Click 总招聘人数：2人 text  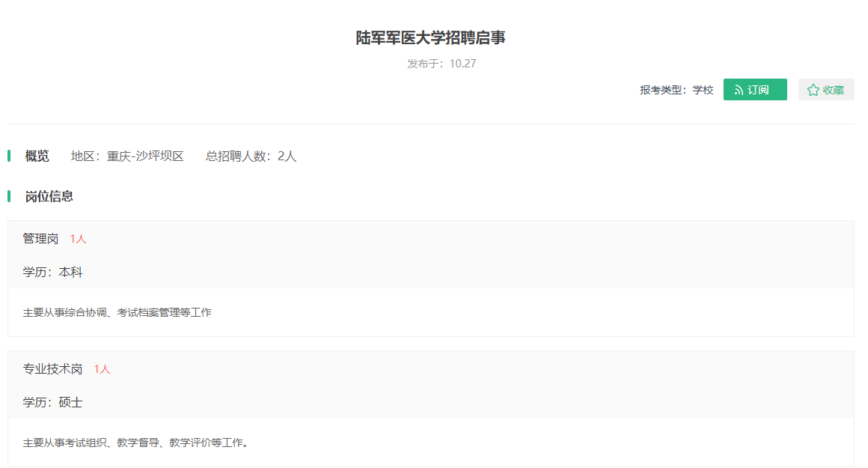(251, 156)
